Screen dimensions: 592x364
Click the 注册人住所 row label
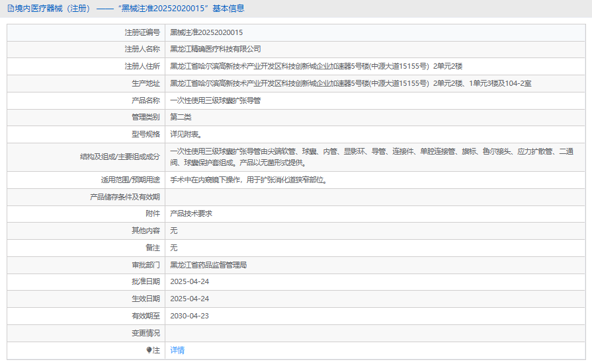click(x=142, y=66)
